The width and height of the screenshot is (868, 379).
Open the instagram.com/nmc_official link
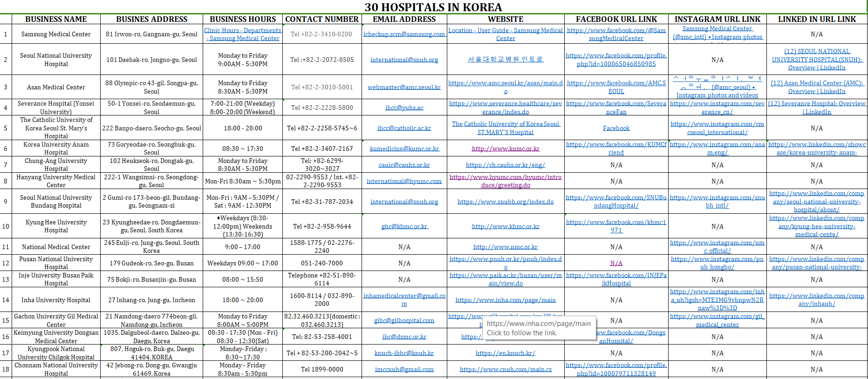click(x=718, y=247)
